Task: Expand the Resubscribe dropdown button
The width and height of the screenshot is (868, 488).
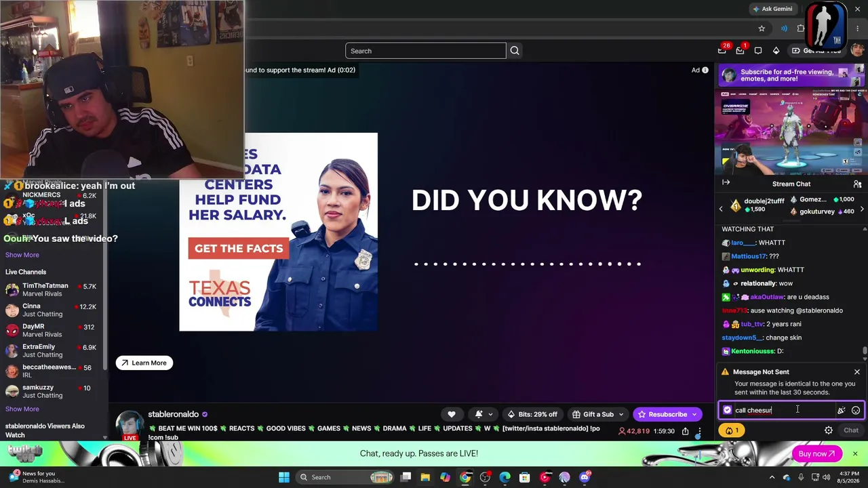Action: click(x=694, y=414)
